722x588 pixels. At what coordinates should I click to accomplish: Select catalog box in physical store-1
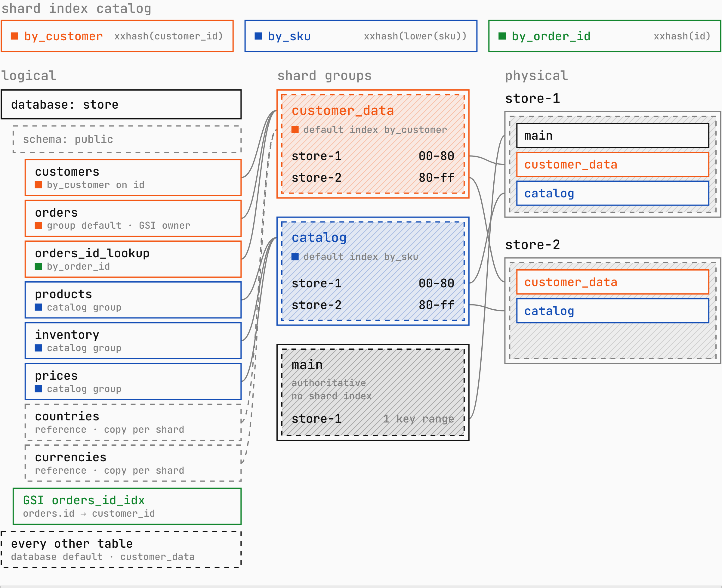click(612, 193)
